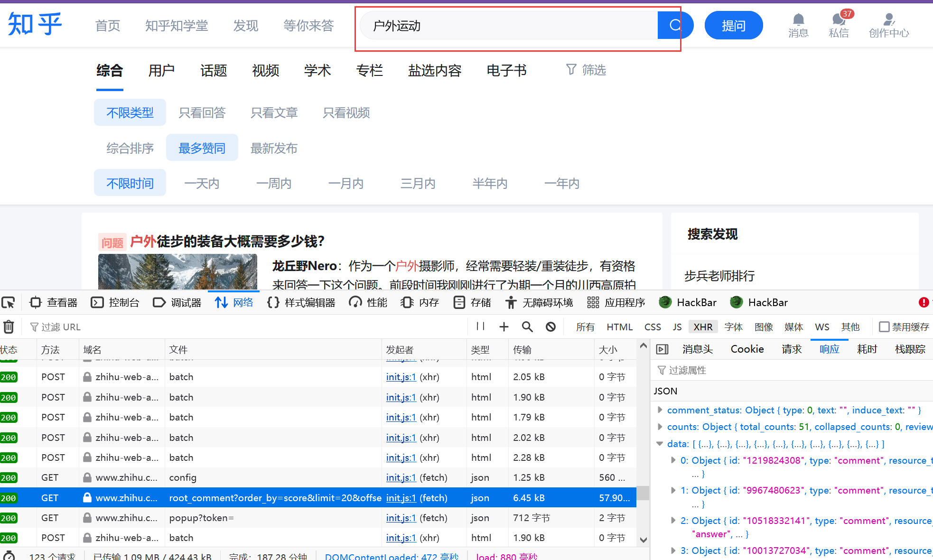Click the mountain thumbnail in search result
933x560 pixels.
[177, 271]
